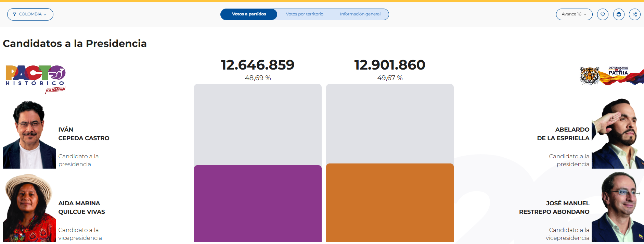Viewport: 644px width, 244px height.
Task: Switch to Votos por territorio tab
Action: pos(305,14)
